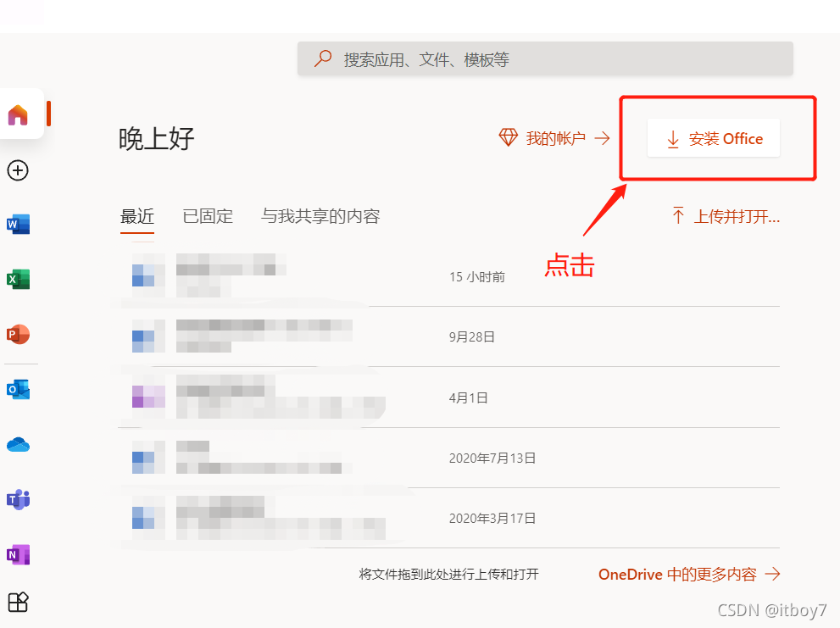Open OneDrive cloud icon
This screenshot has height=628, width=840.
18,445
